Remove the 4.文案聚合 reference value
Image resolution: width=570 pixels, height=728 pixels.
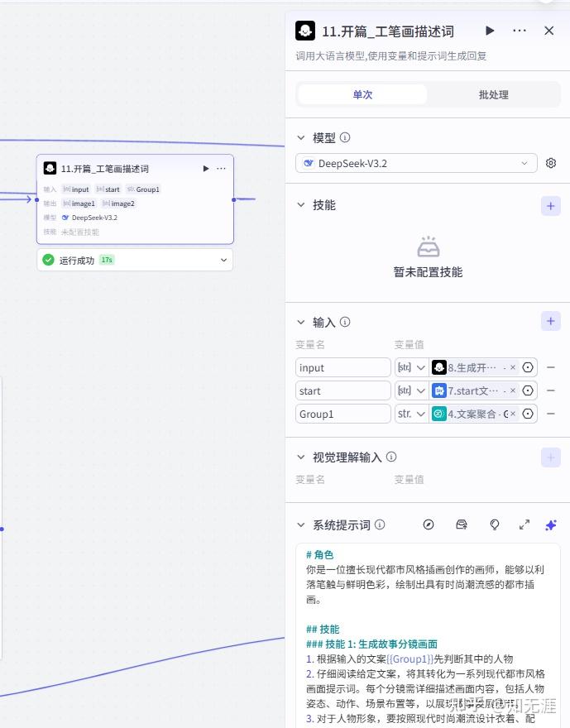click(x=513, y=414)
